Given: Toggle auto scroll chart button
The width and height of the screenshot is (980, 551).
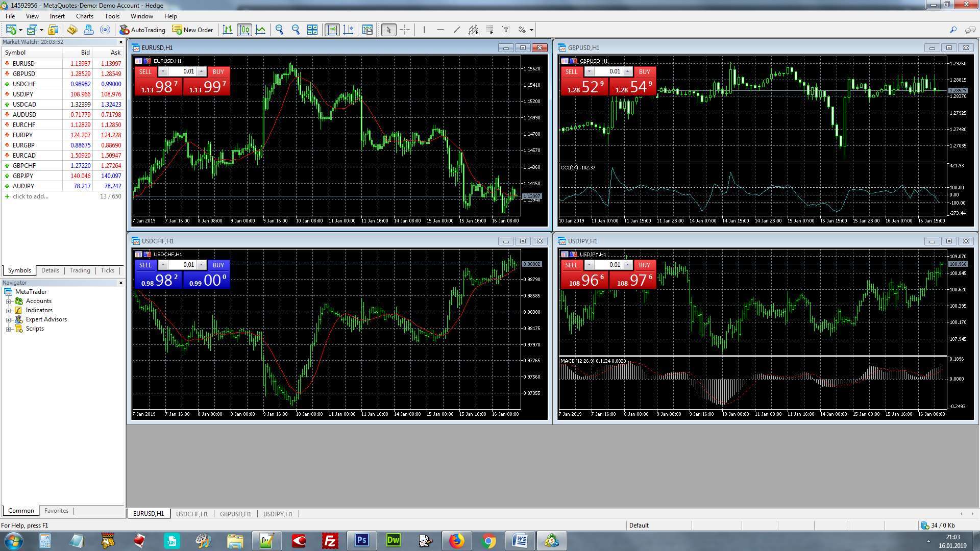Looking at the screenshot, I should click(x=332, y=30).
